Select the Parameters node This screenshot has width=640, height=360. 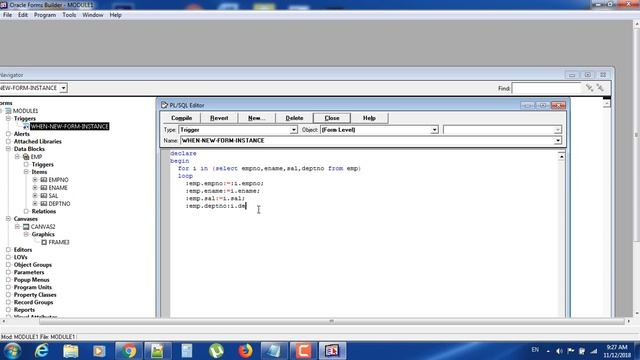click(29, 272)
